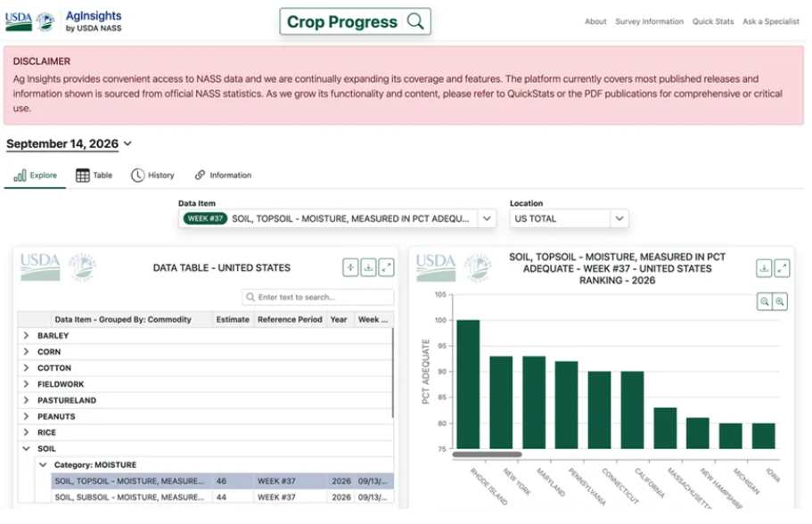812x524 pixels.
Task: Click the Massachusetts bar in the chart
Action: pos(666,429)
